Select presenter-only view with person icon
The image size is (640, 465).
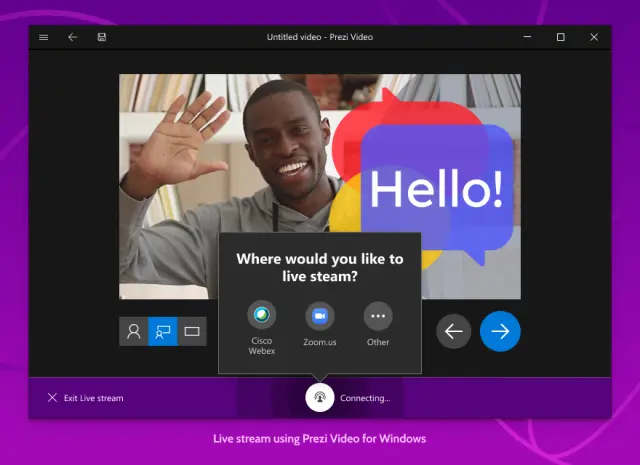[x=133, y=331]
